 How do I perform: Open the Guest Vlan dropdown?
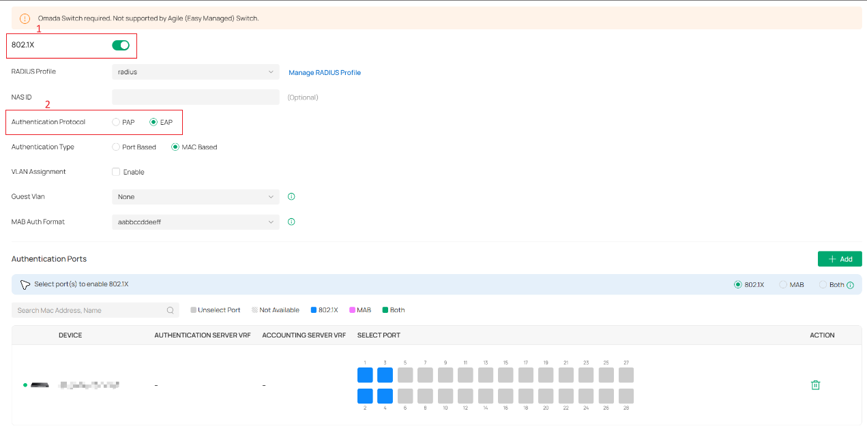click(195, 197)
